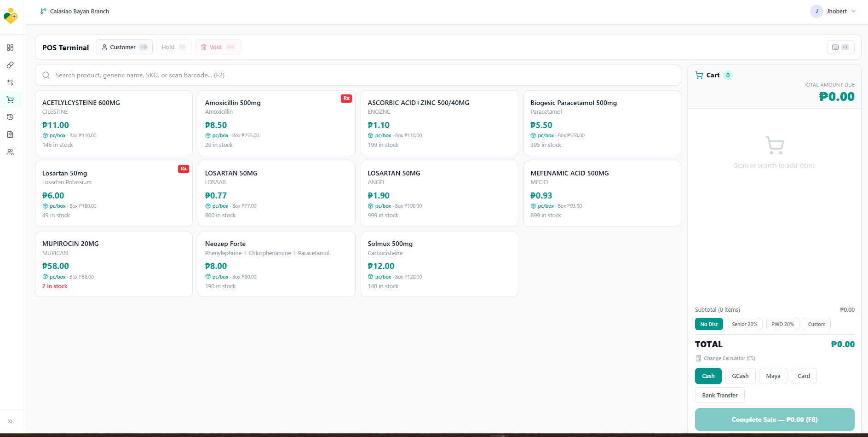Screen dimensions: 868x437
Task: Click Complete Sale button
Action: click(x=774, y=420)
